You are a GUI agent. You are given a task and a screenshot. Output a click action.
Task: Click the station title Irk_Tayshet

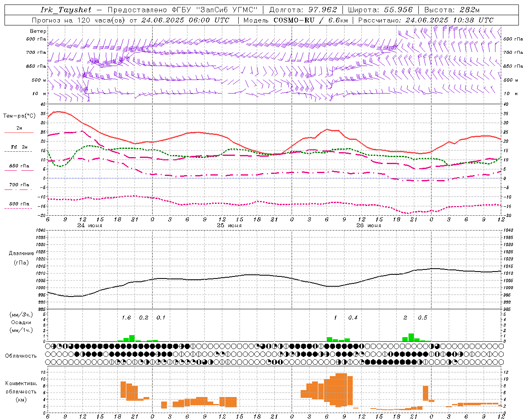pyautogui.click(x=66, y=10)
